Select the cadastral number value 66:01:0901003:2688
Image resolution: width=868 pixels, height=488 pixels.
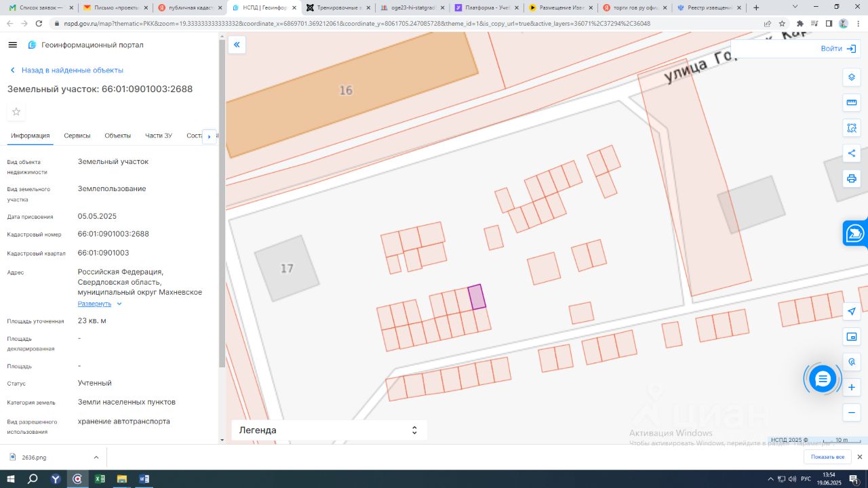tap(113, 234)
